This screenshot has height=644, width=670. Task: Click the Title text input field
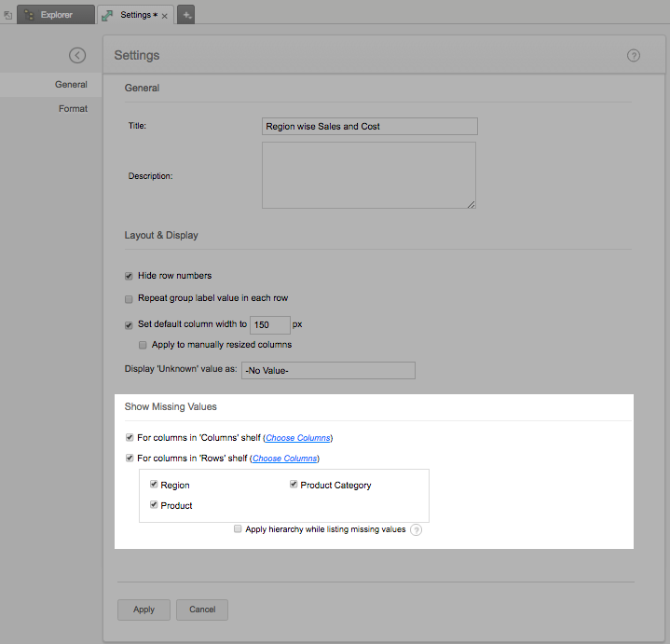(370, 127)
